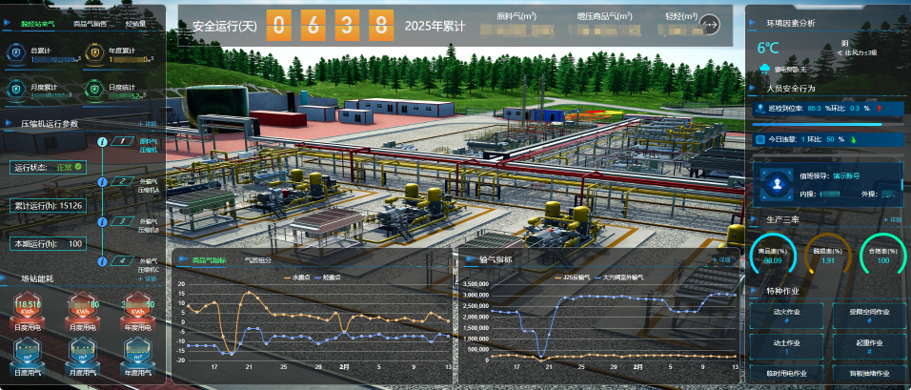
Task: Click info icon beside compressor number 3
Action: (x=102, y=221)
